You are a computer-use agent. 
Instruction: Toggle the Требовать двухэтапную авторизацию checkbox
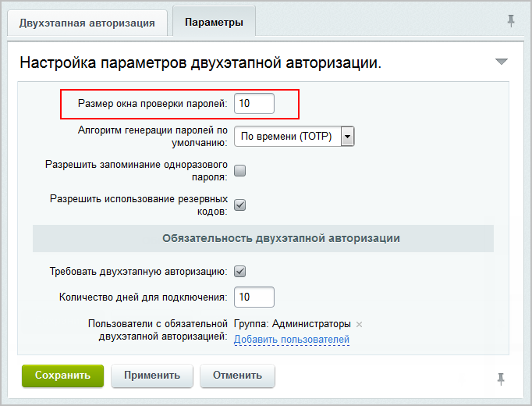[240, 272]
